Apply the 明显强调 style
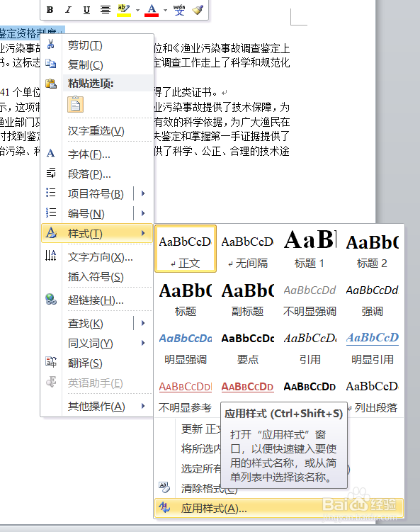 coord(186,346)
